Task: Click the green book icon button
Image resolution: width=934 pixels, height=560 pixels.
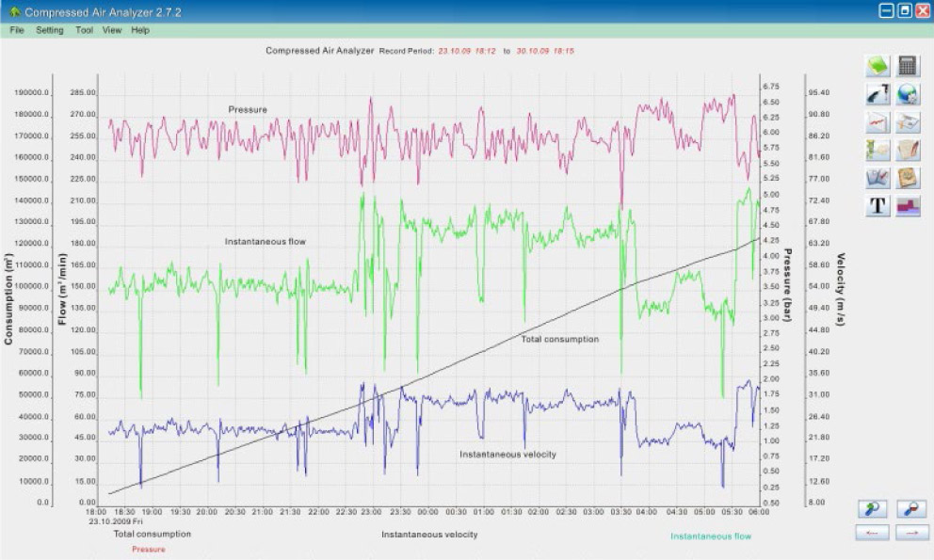Action: coord(878,65)
